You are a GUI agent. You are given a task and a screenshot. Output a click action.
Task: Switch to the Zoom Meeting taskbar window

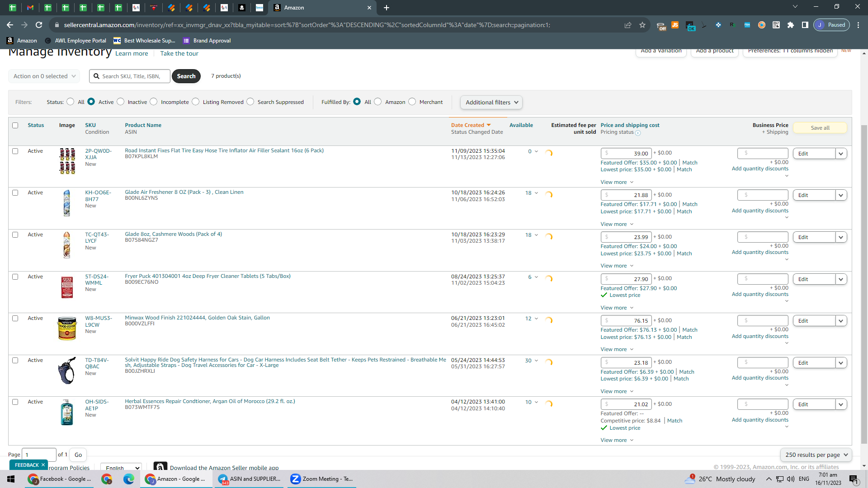322,479
